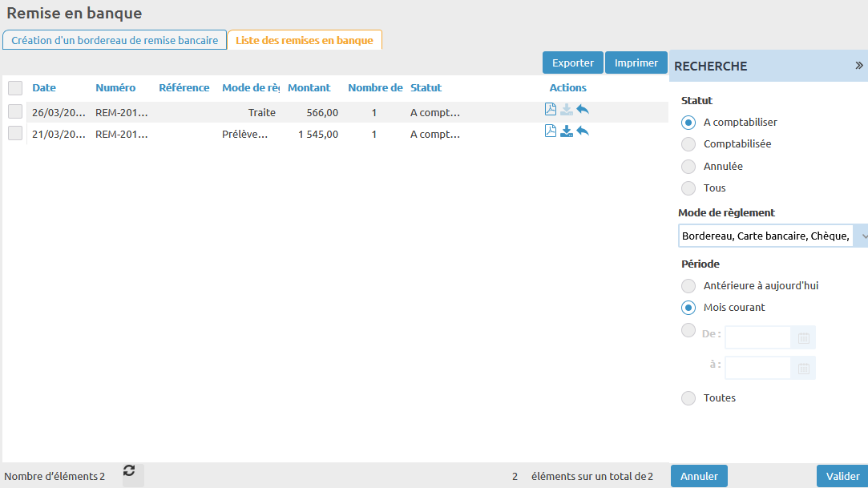Open calendar picker for 'De' date
Image resolution: width=868 pixels, height=488 pixels.
[804, 338]
